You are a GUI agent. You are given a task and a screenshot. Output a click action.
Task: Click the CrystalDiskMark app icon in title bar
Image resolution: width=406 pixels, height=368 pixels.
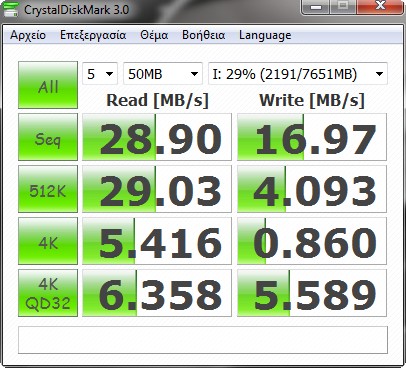coord(10,9)
